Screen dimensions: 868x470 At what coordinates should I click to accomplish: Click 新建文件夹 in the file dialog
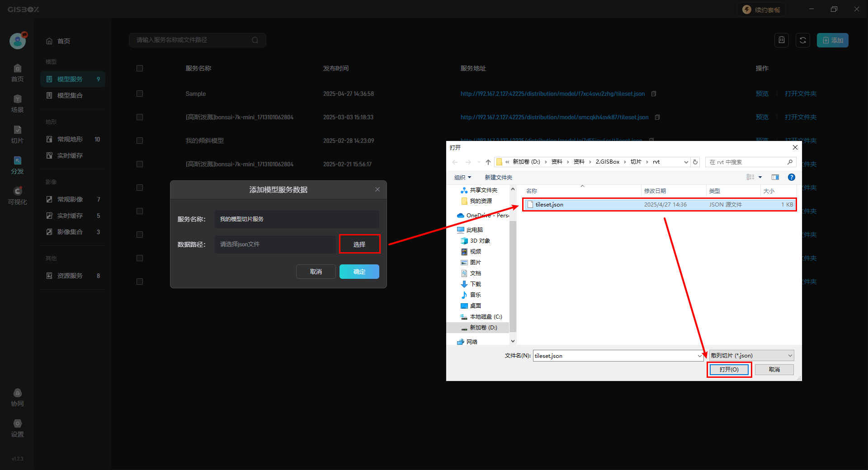point(499,177)
